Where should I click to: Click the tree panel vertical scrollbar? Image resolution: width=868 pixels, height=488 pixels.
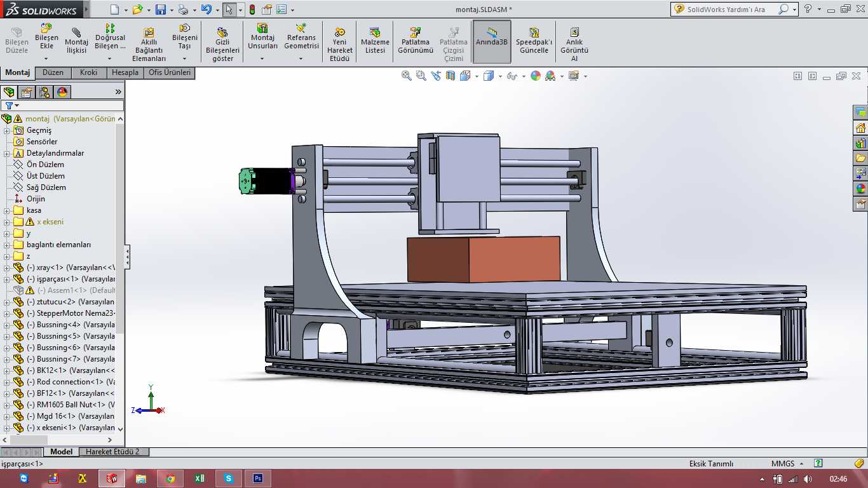[120, 229]
